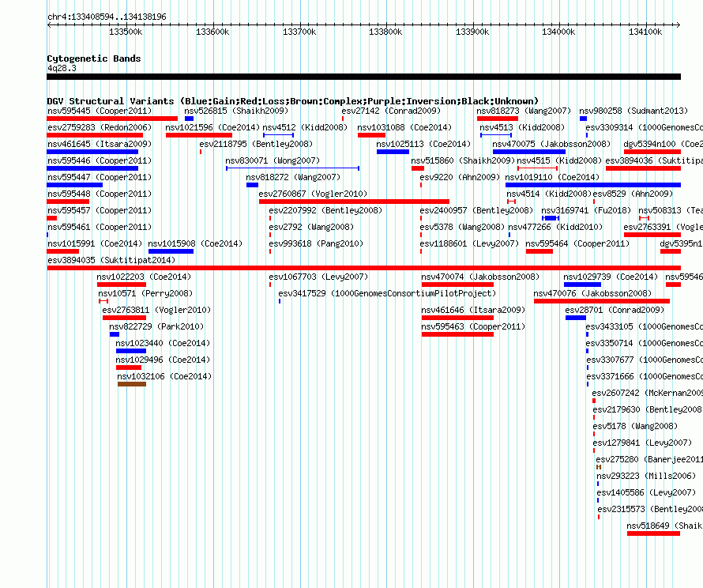703x588 pixels.
Task: Select nsv515860 (Shaikh2009) label
Action: pos(463,160)
